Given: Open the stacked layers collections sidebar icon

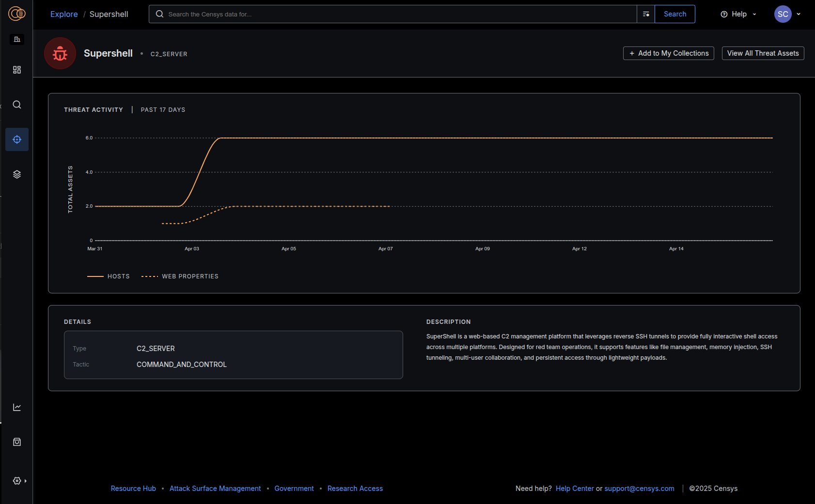Looking at the screenshot, I should point(17,174).
